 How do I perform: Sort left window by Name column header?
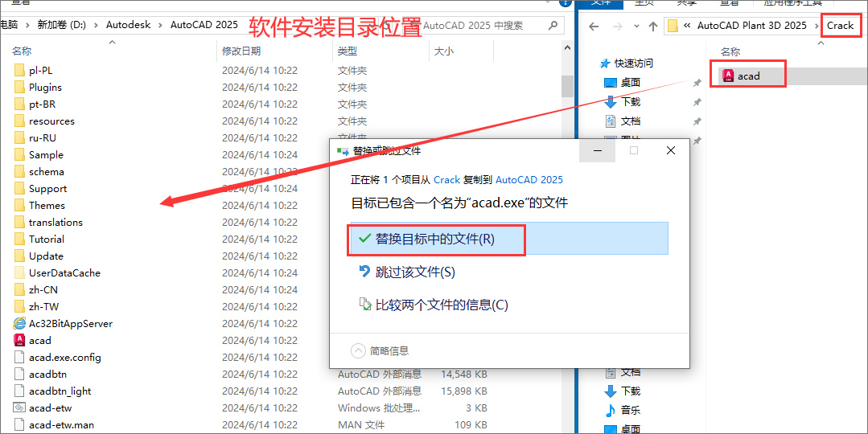[x=23, y=51]
